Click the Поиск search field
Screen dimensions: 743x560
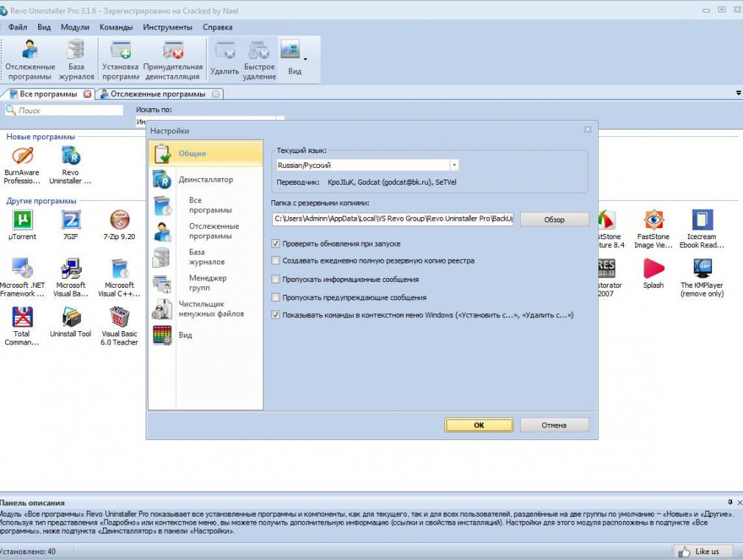(x=64, y=110)
